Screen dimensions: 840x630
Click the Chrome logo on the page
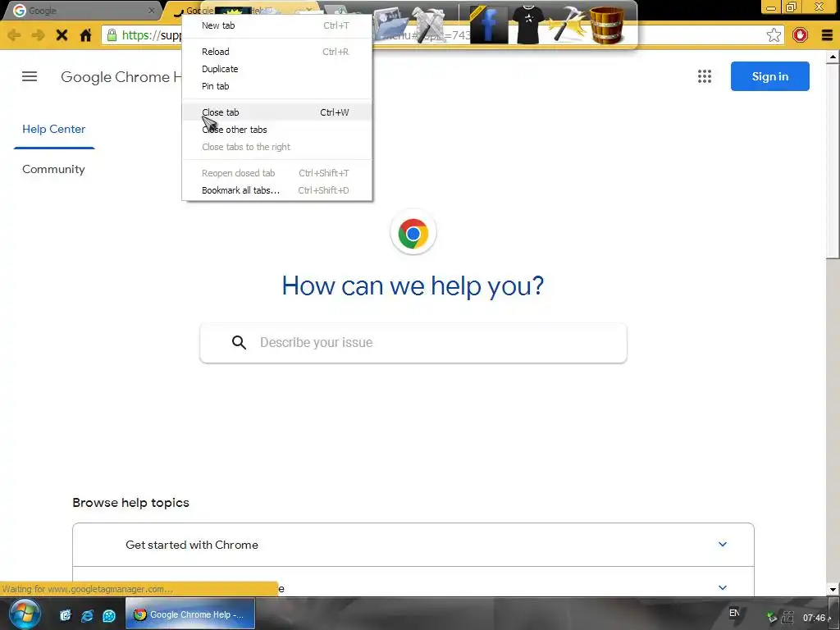coord(413,233)
